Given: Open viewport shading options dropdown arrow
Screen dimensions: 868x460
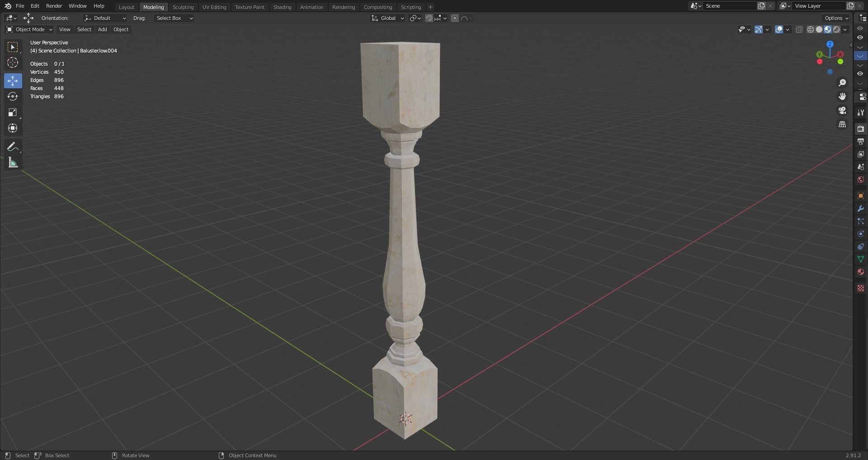Looking at the screenshot, I should click(x=845, y=29).
